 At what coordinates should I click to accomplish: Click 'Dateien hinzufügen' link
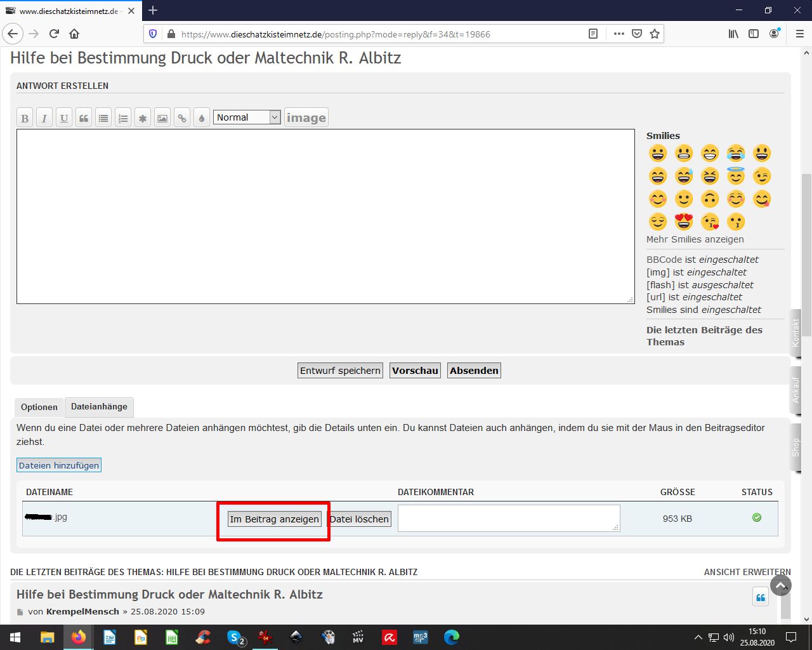coord(59,465)
